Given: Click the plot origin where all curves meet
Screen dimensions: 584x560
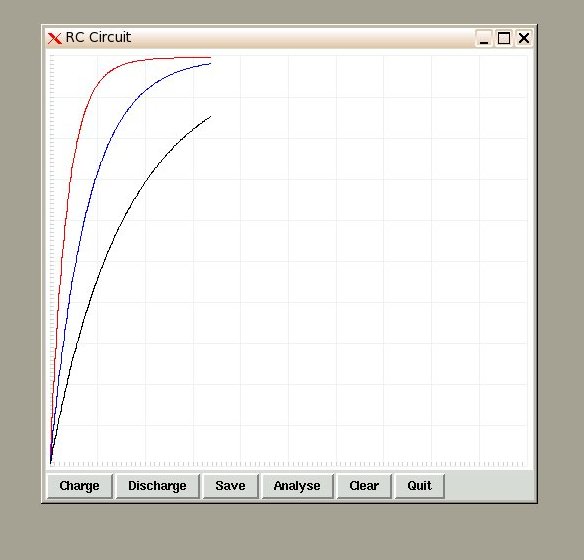Looking at the screenshot, I should [x=51, y=462].
